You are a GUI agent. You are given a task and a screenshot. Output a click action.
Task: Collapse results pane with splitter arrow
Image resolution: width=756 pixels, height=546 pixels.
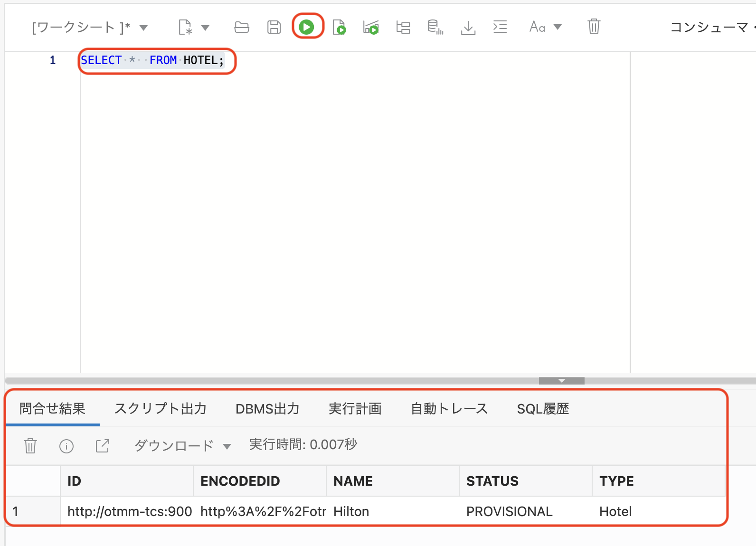561,381
